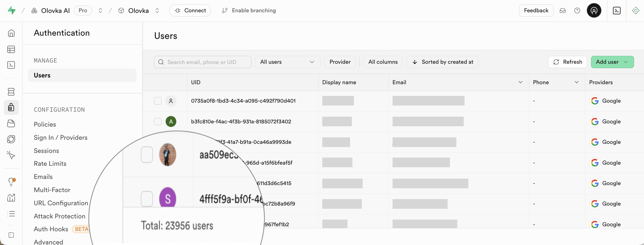
Task: Open the Database sidebar icon
Action: click(x=11, y=92)
